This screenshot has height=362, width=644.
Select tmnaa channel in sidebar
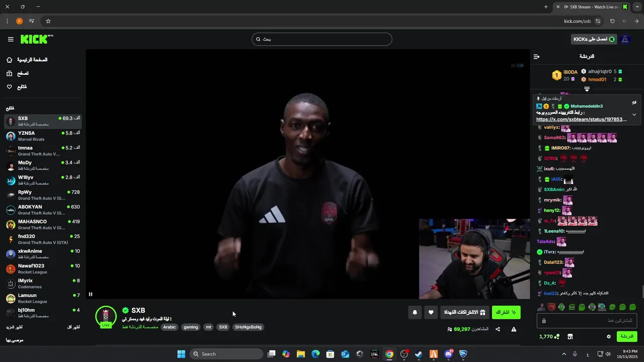pos(43,151)
